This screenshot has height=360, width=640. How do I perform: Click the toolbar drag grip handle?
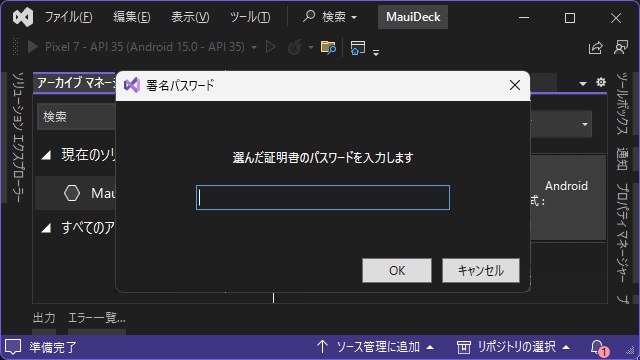click(x=16, y=47)
